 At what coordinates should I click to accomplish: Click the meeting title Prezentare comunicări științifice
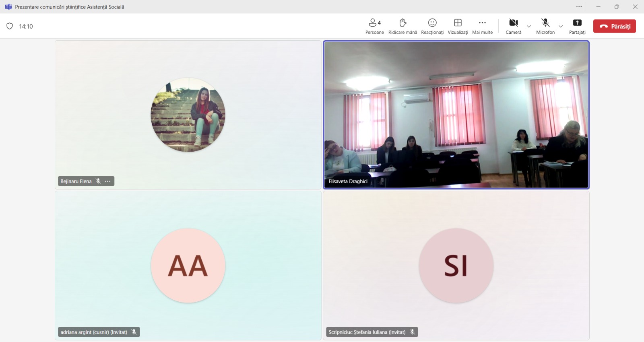70,7
